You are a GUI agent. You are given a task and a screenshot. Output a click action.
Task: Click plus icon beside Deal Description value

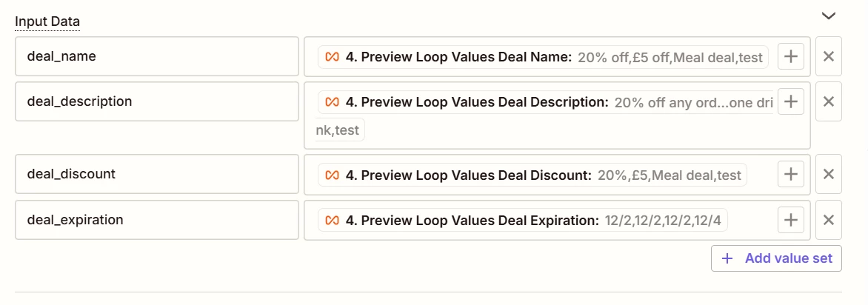790,102
